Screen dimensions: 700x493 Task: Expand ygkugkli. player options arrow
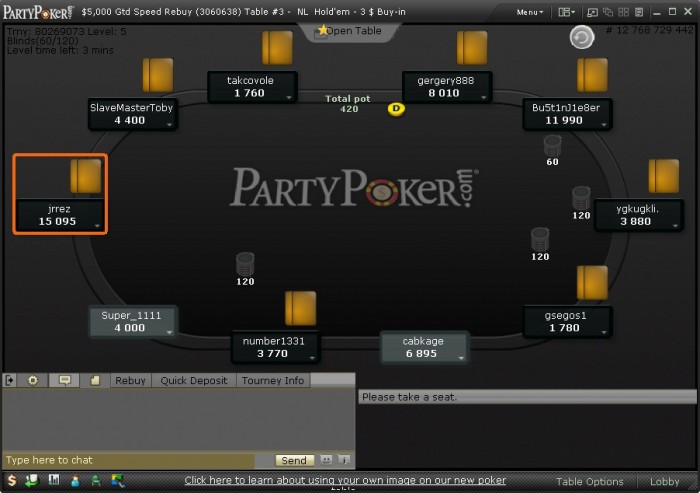675,226
